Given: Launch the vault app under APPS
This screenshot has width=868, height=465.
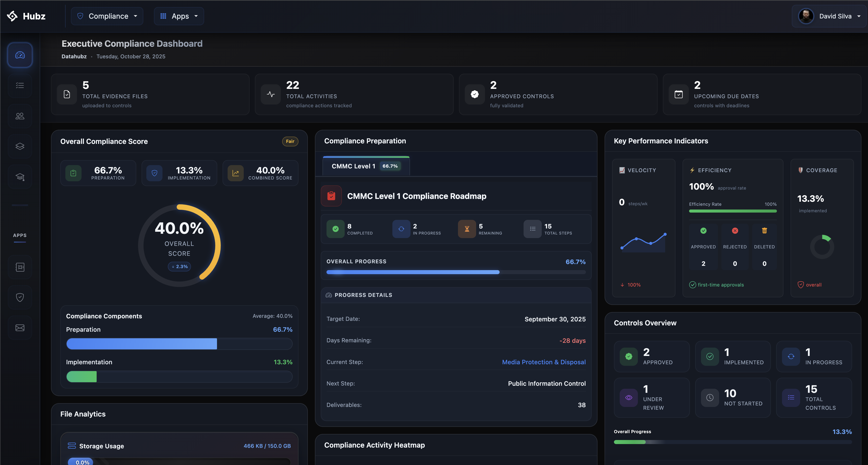Looking at the screenshot, I should [x=19, y=267].
